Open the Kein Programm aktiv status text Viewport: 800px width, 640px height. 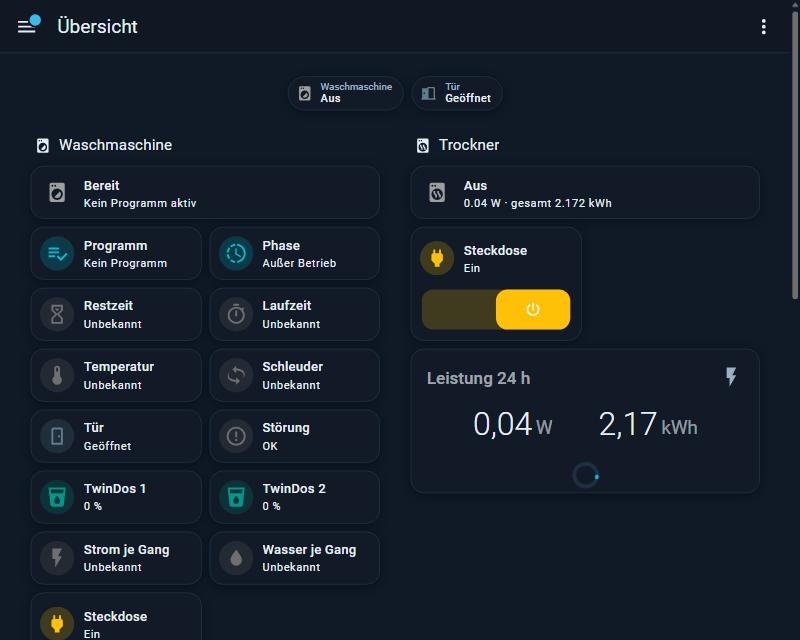(x=140, y=203)
